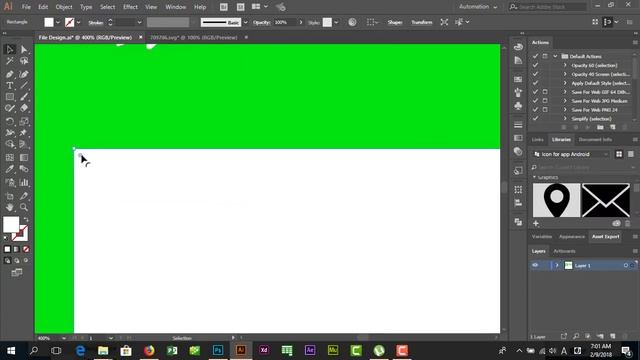Open the Window menu

[x=176, y=7]
